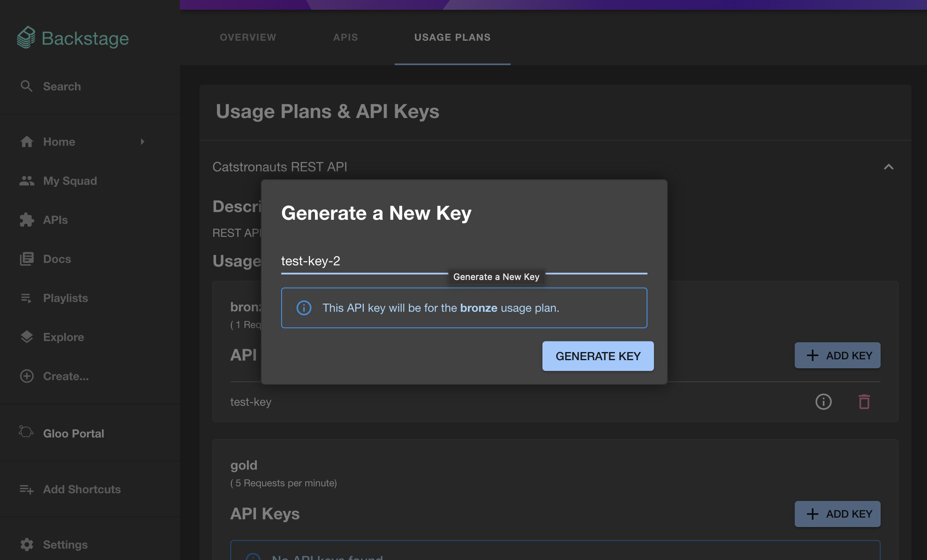Go to Docs in the sidebar
Screen dimensions: 927x560
pyautogui.click(x=57, y=259)
